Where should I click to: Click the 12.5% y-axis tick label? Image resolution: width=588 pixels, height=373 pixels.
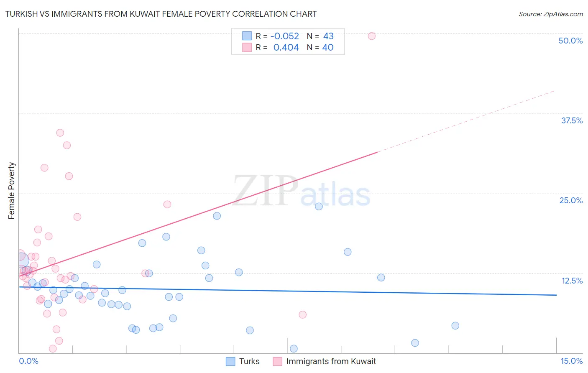point(572,281)
